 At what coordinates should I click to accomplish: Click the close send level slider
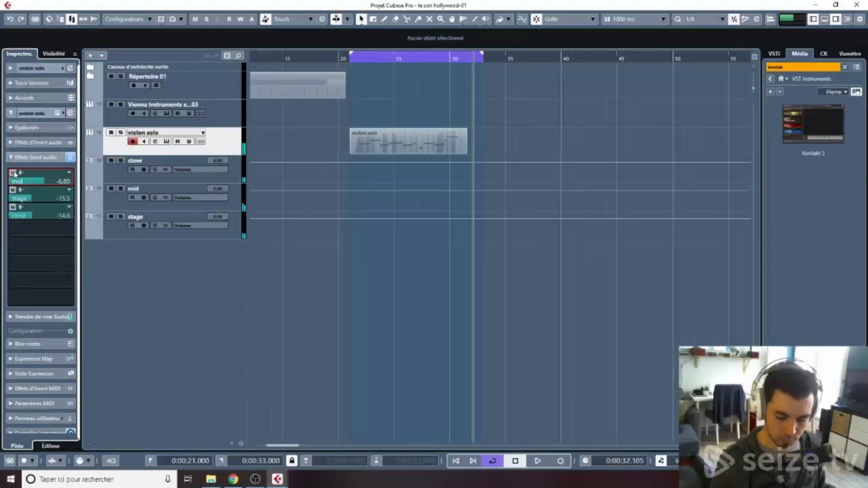point(41,215)
